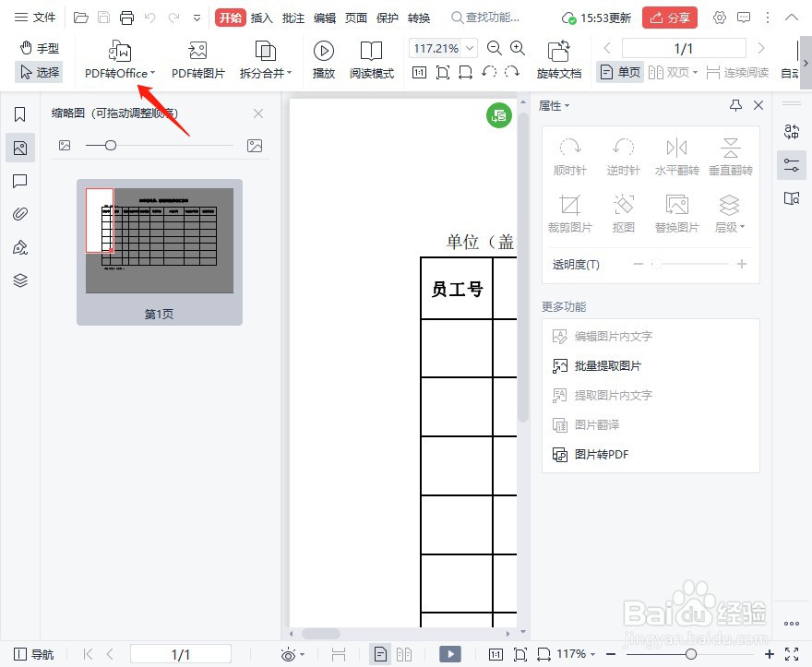Image resolution: width=812 pixels, height=667 pixels.
Task: Switch to the 编辑 tab
Action: [325, 18]
